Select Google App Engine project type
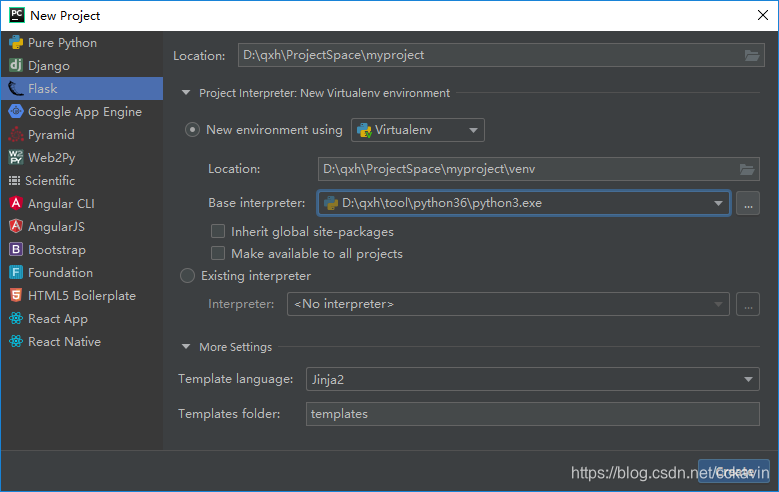This screenshot has height=492, width=779. 82,111
